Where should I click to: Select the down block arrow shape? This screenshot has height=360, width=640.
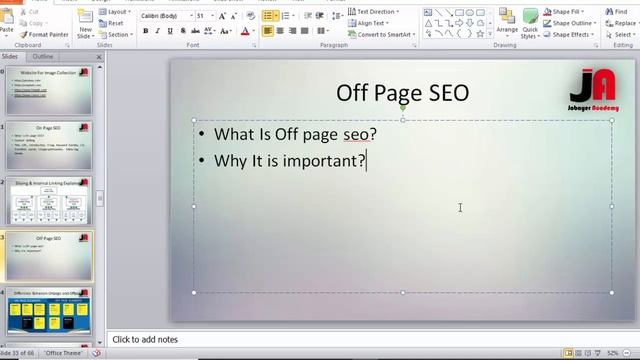[470, 23]
